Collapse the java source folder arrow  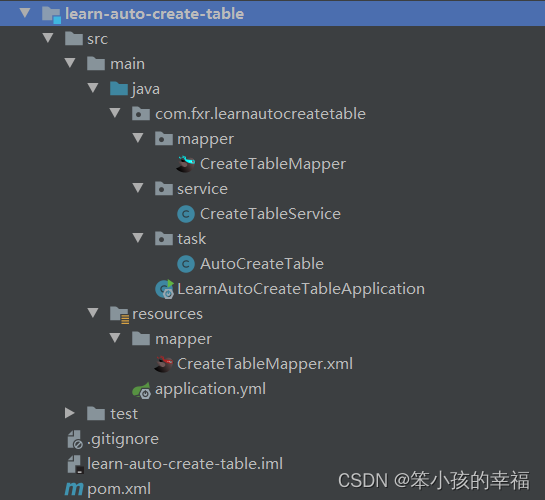(x=93, y=88)
